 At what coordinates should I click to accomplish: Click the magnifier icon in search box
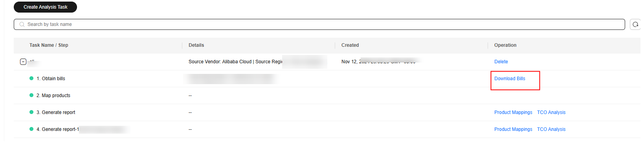[22, 24]
